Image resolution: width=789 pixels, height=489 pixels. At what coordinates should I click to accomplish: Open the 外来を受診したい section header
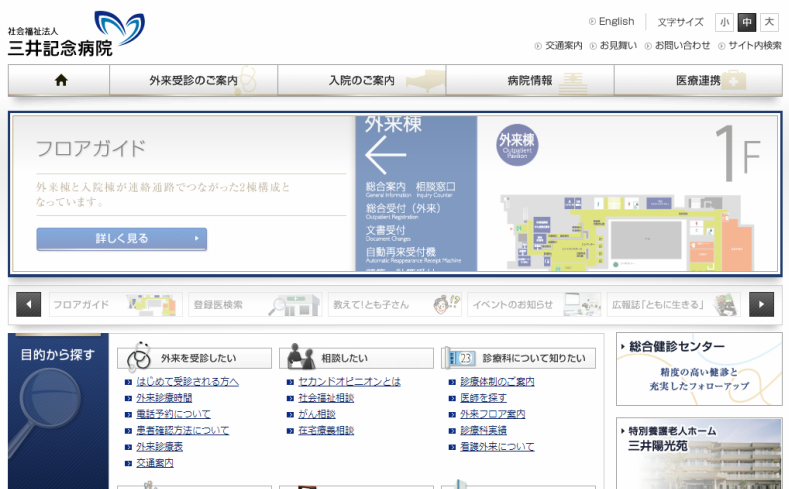194,358
